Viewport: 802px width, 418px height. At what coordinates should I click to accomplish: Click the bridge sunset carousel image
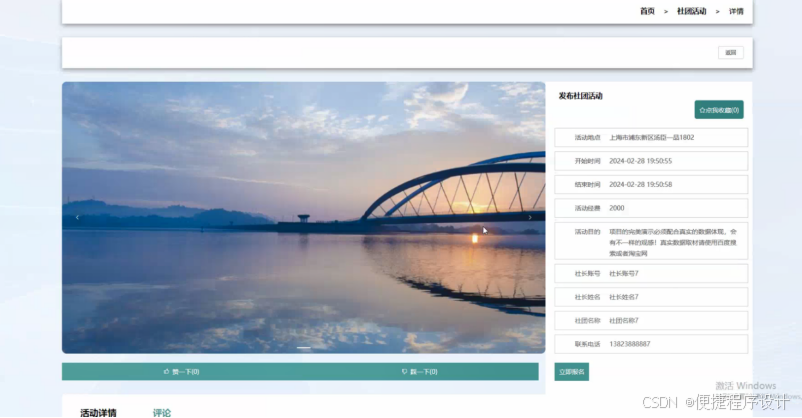click(x=303, y=217)
